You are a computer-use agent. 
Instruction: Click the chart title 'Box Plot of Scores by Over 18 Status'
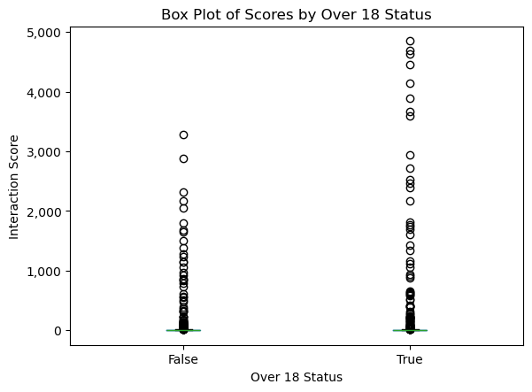click(296, 12)
